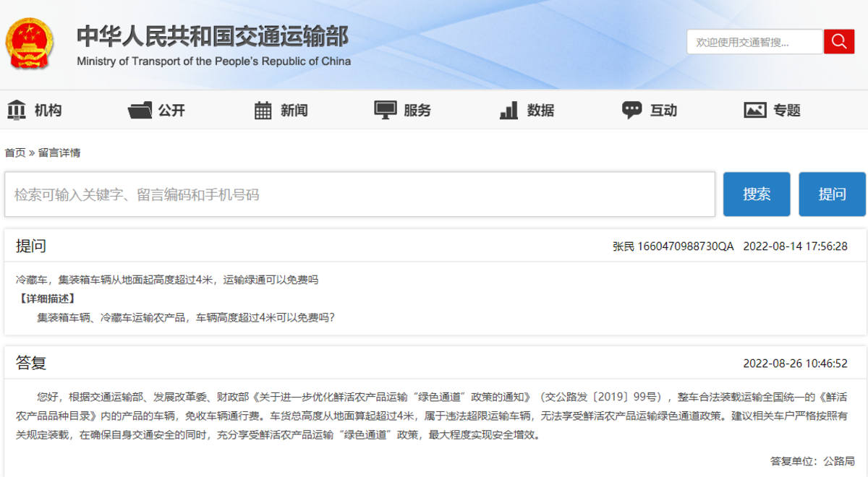This screenshot has width=868, height=477.
Task: Click the red search magnifier icon
Action: pyautogui.click(x=839, y=41)
